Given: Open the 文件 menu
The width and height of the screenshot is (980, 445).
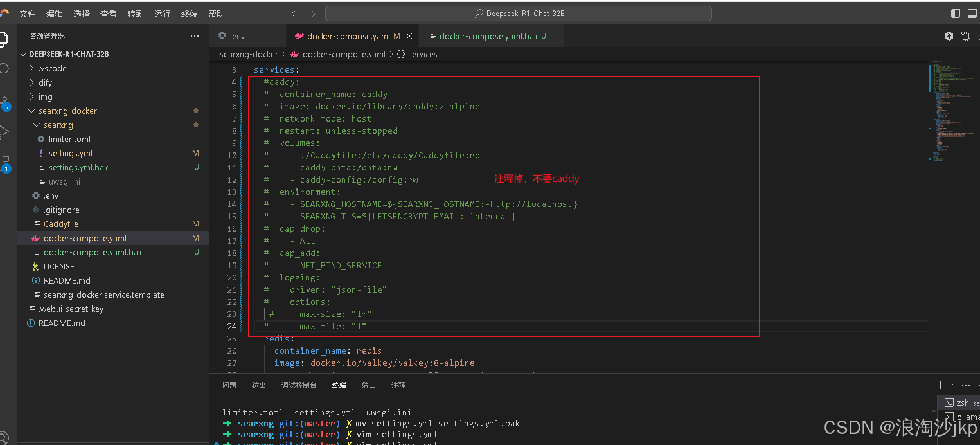Looking at the screenshot, I should [x=28, y=14].
